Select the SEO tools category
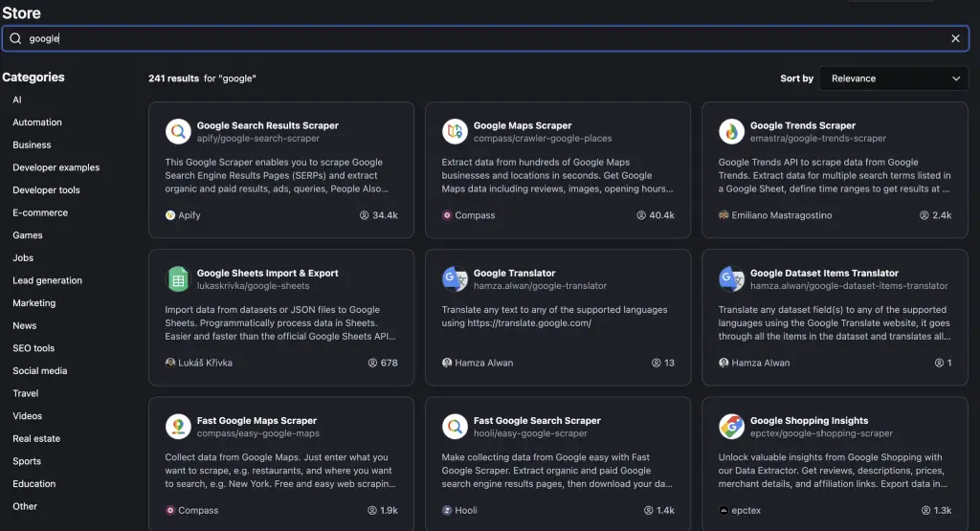Screen dimensions: 980x531 click(33, 348)
